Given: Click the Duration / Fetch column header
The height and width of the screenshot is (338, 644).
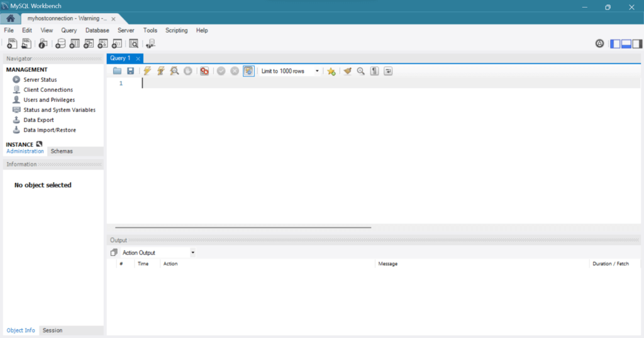Looking at the screenshot, I should 611,264.
